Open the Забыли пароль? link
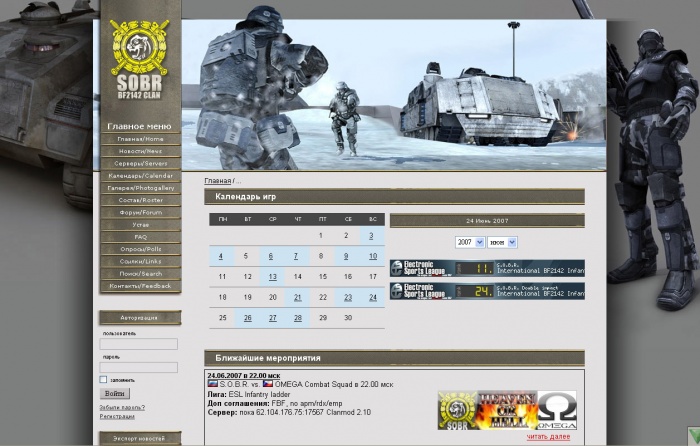700x446 pixels. [x=122, y=408]
